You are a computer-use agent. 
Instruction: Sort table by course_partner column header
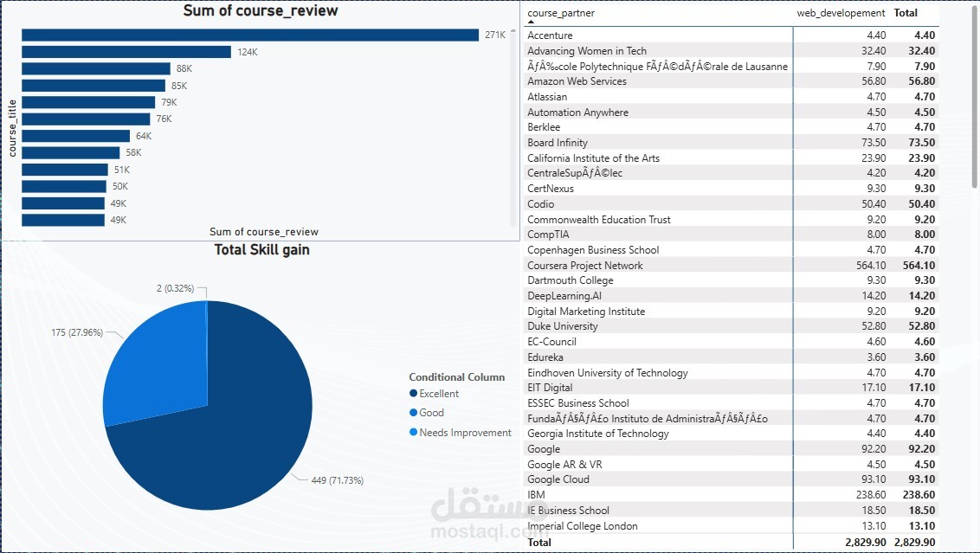pyautogui.click(x=561, y=13)
